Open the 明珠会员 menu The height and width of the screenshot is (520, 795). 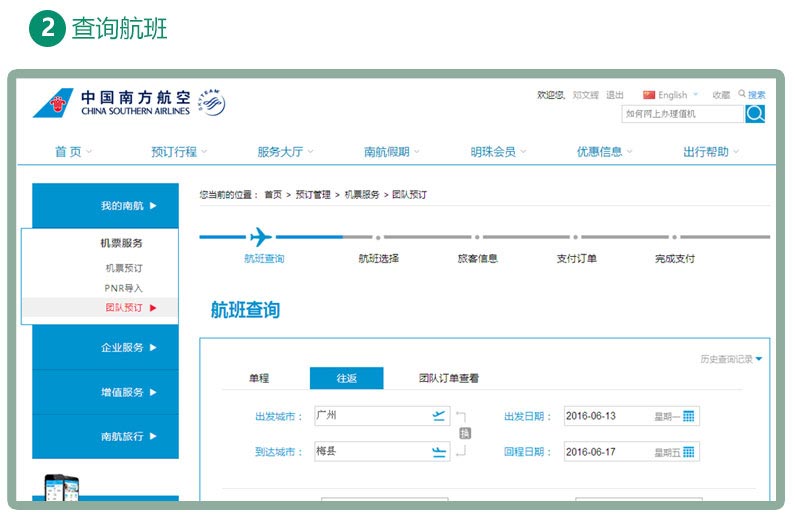tap(498, 152)
